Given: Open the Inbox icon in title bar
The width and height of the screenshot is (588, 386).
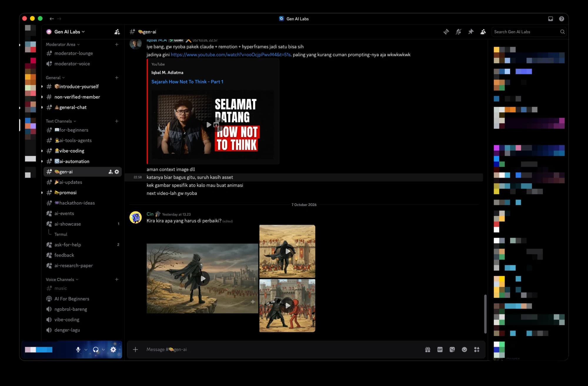Looking at the screenshot, I should (550, 19).
